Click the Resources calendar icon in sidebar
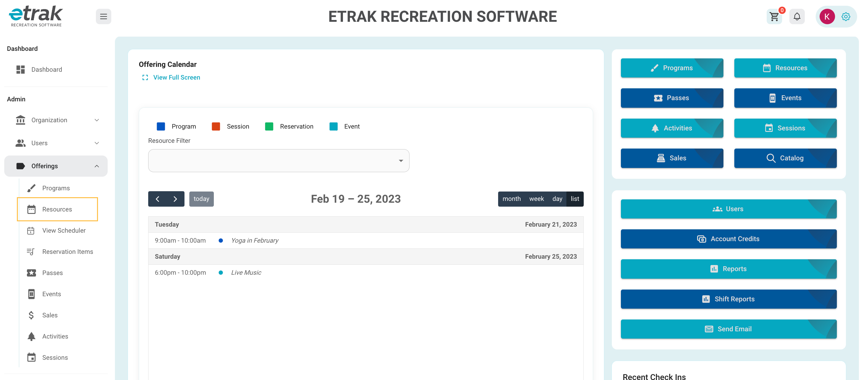Image resolution: width=868 pixels, height=380 pixels. pos(31,209)
